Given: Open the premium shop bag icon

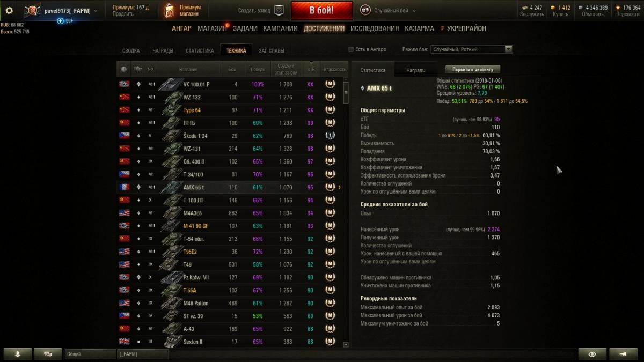Looking at the screenshot, I should coord(169,11).
